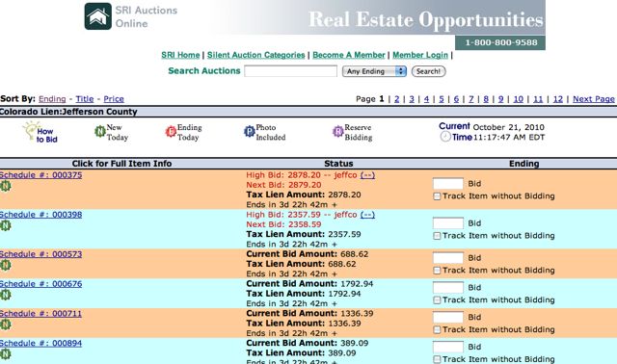This screenshot has height=364, width=617.
Task: Go to page 12 of results
Action: (x=558, y=99)
